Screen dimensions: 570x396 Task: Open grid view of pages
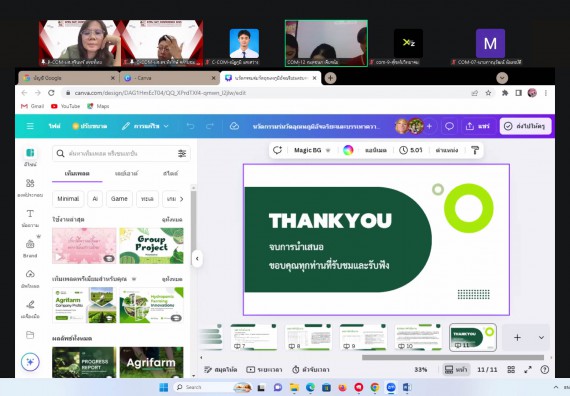pos(511,370)
